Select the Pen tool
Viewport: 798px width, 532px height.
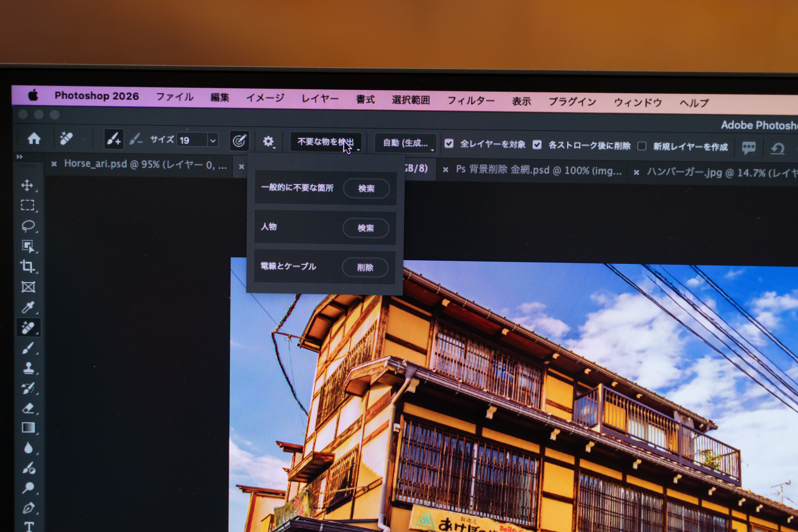pyautogui.click(x=28, y=508)
